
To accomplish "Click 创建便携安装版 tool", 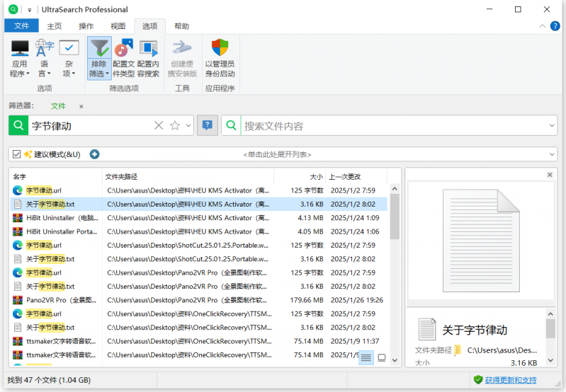I will [x=182, y=58].
